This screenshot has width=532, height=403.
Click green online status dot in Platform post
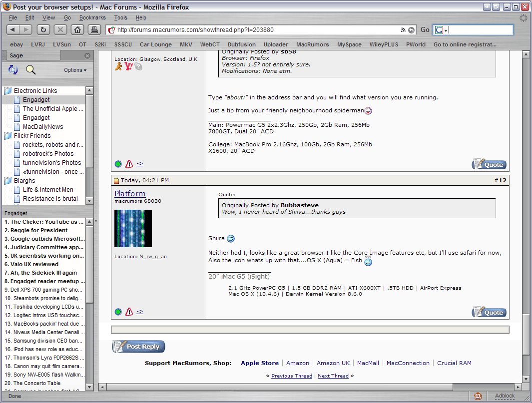coord(118,312)
